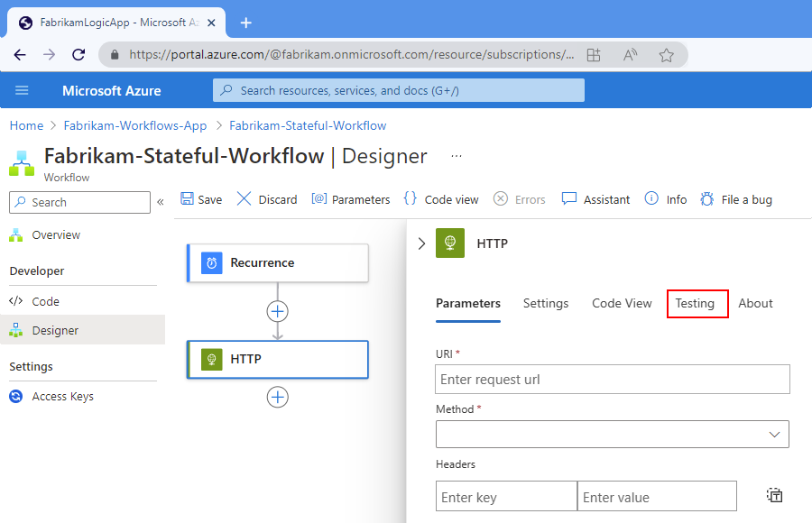The height and width of the screenshot is (523, 812).
Task: Go to Fabrikam-Workflows-App breadcrumb
Action: point(135,125)
